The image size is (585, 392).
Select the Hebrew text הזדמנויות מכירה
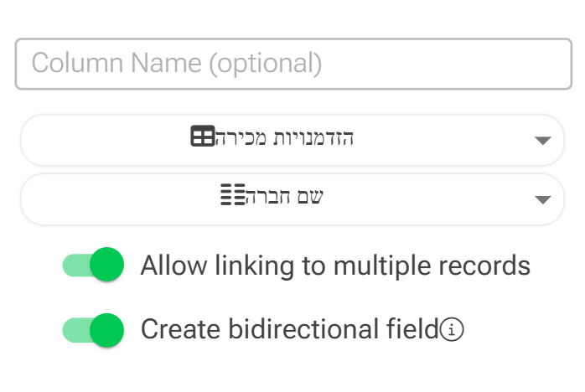coord(285,138)
